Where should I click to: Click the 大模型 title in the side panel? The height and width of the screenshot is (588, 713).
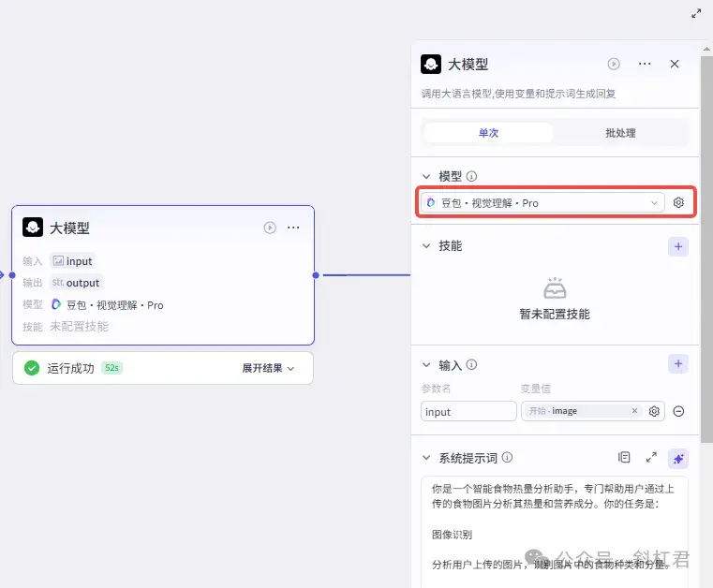click(468, 65)
